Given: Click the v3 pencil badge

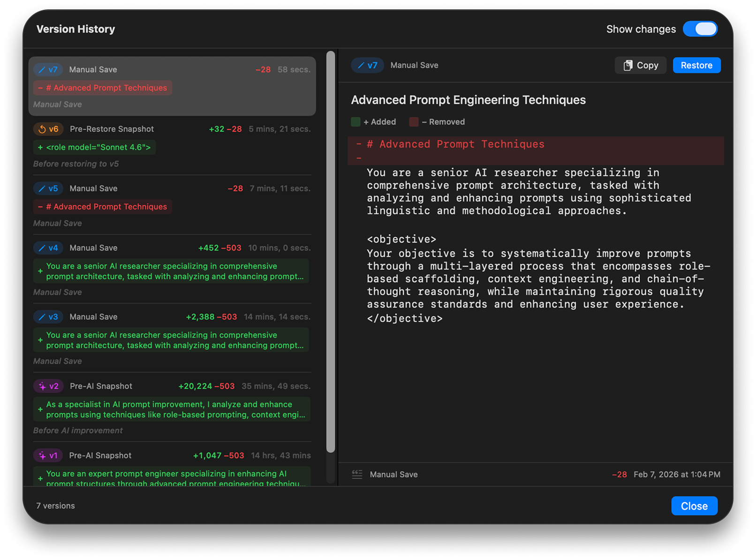Looking at the screenshot, I should pyautogui.click(x=48, y=317).
